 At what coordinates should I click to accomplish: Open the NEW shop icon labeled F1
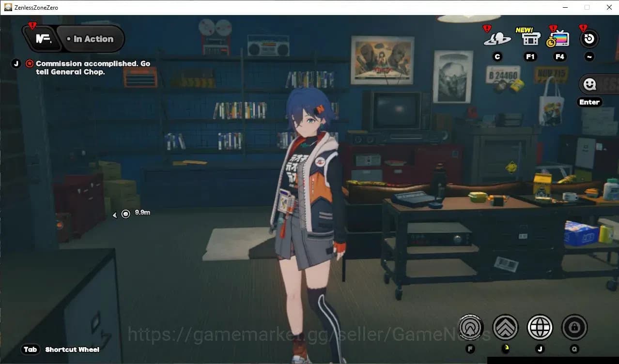coord(531,38)
